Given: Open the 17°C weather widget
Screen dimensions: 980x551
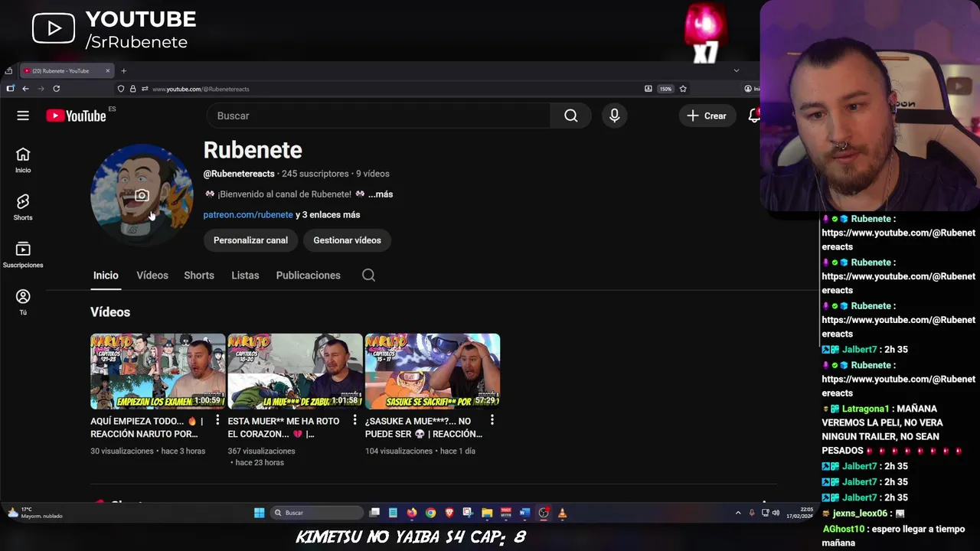Looking at the screenshot, I should coord(34,513).
